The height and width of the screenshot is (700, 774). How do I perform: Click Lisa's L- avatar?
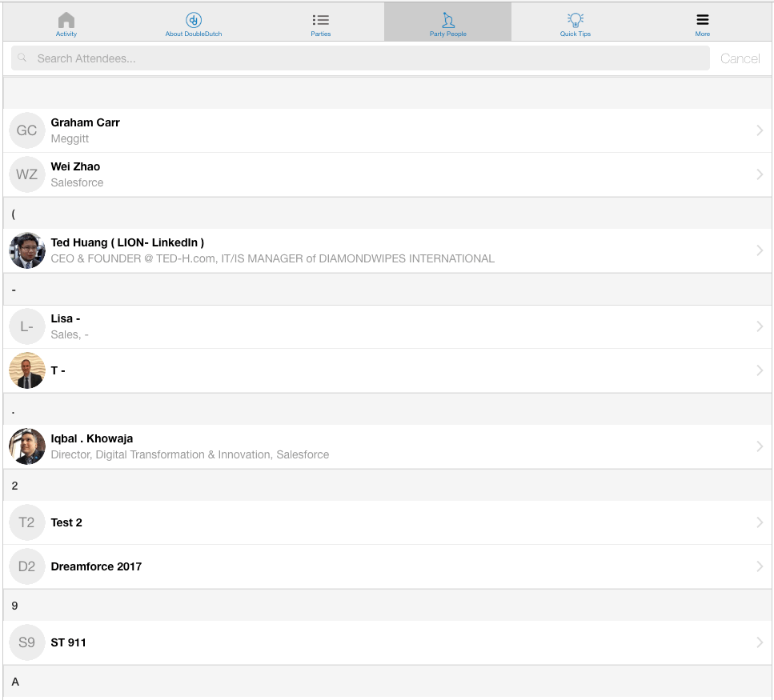coord(27,326)
